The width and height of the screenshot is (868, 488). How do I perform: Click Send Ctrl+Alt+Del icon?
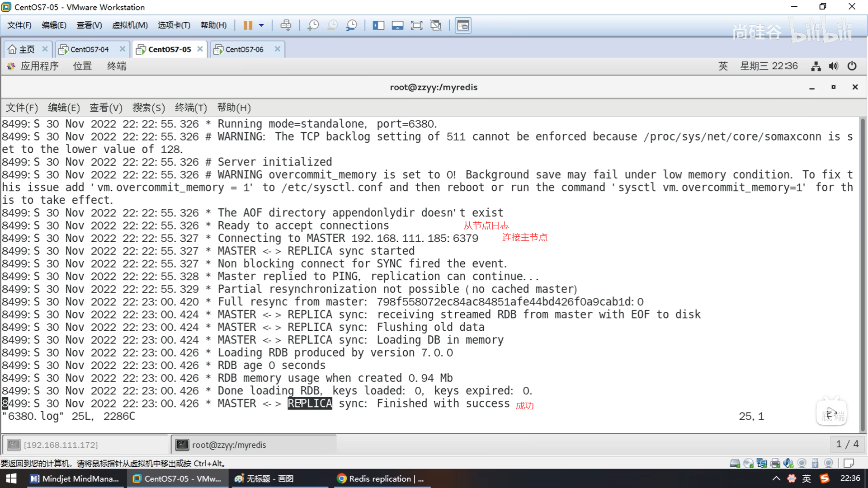pyautogui.click(x=286, y=25)
